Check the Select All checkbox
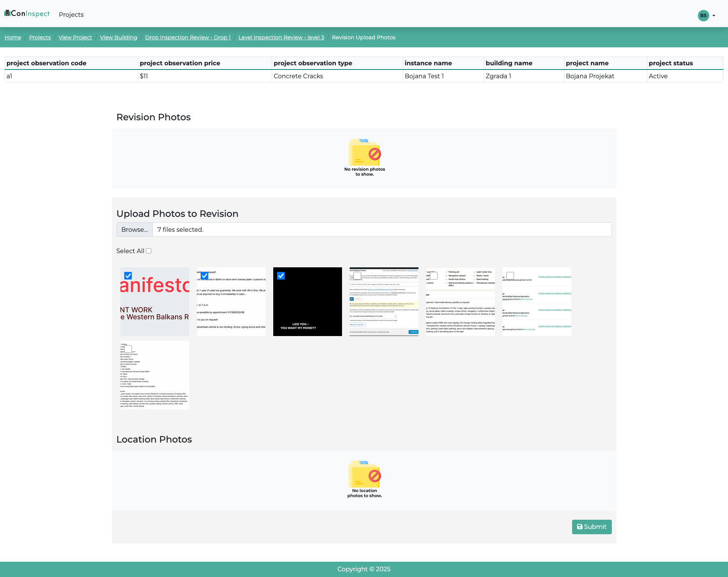The image size is (728, 577). (149, 251)
